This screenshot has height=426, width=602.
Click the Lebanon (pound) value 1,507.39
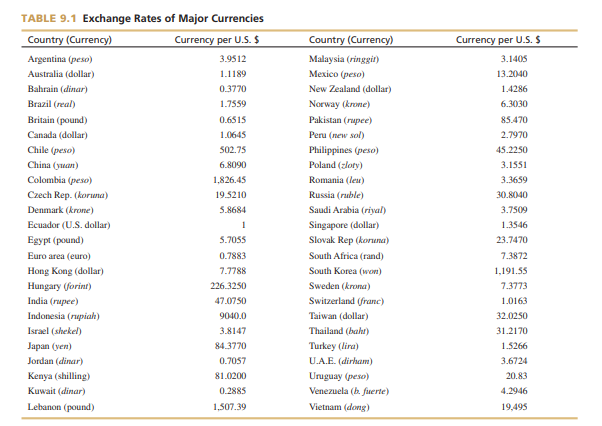pyautogui.click(x=230, y=407)
